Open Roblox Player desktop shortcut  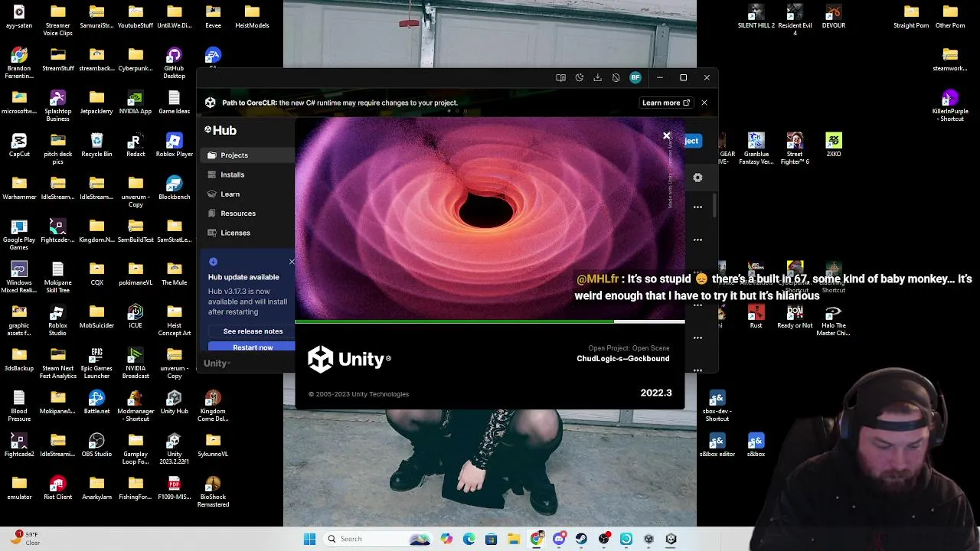(174, 145)
